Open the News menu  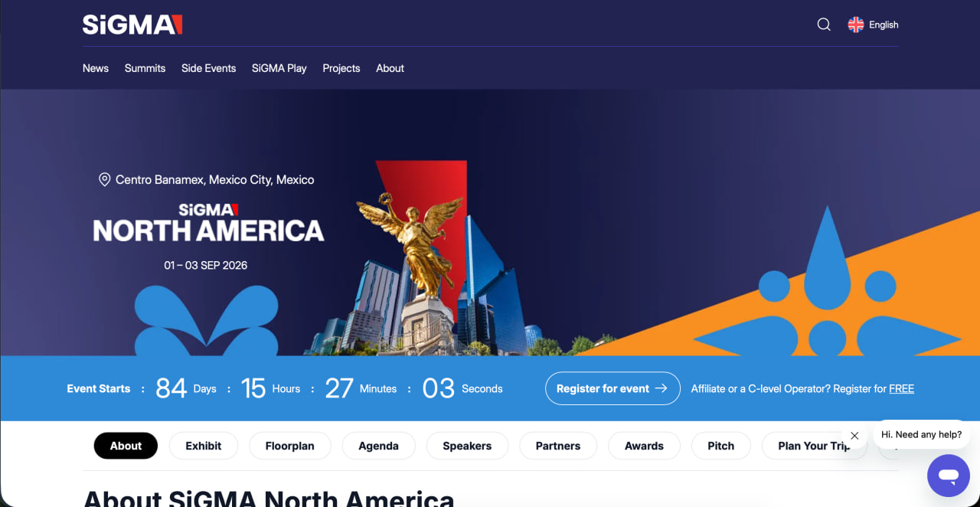[x=96, y=68]
